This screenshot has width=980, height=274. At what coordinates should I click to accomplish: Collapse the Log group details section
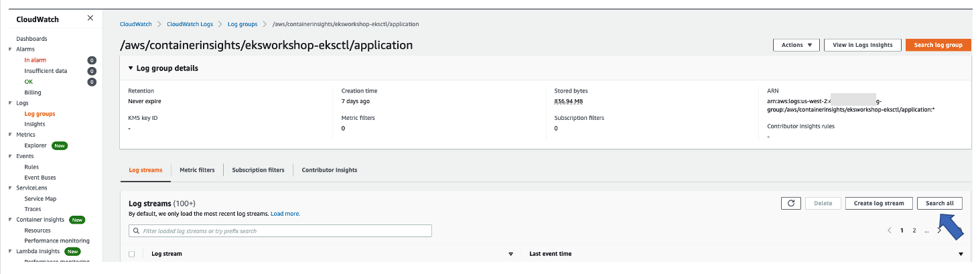[131, 68]
